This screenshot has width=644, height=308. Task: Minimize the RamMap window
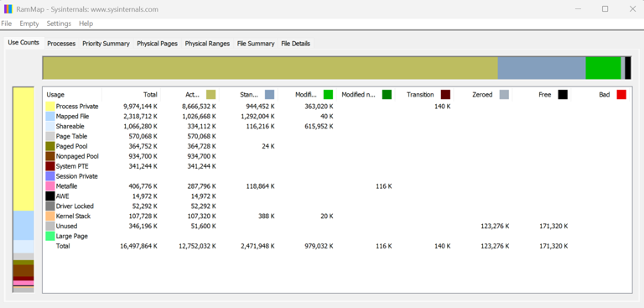[578, 9]
